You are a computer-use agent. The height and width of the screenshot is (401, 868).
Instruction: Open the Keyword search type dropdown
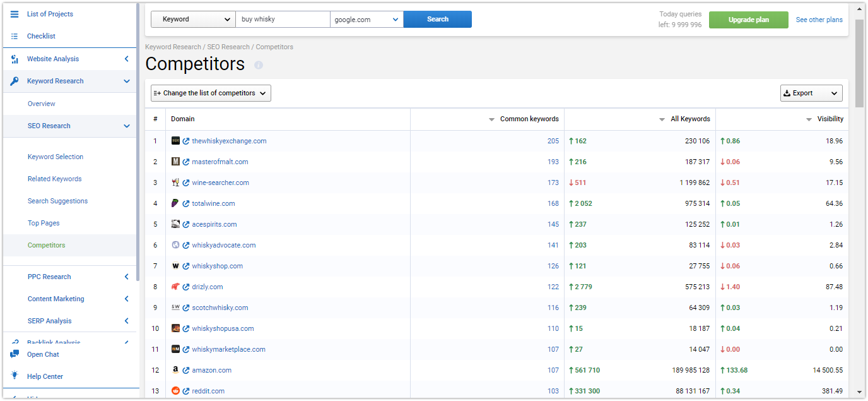(x=193, y=19)
